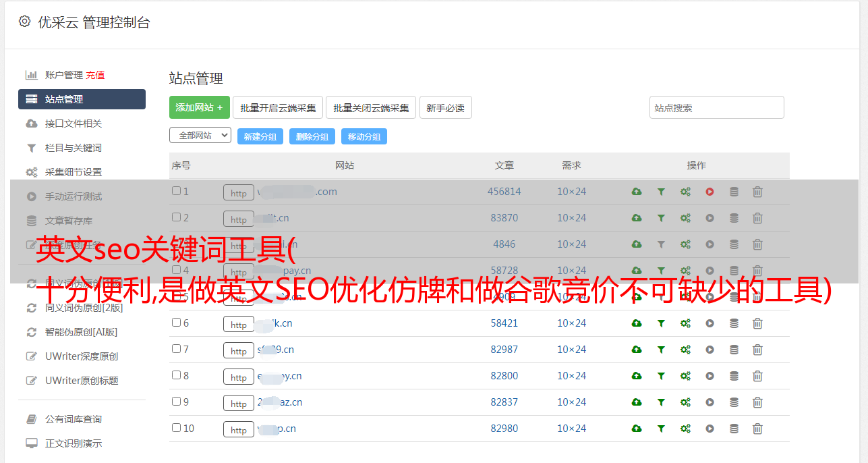Viewport: 868px width, 463px height.
Task: Open the cog settings icon in row 6
Action: pyautogui.click(x=685, y=323)
